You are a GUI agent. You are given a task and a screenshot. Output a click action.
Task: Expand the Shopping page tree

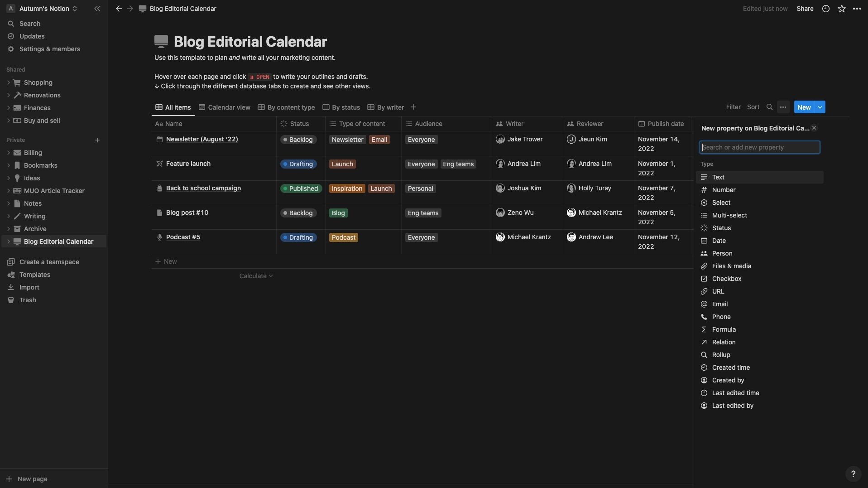pyautogui.click(x=9, y=82)
